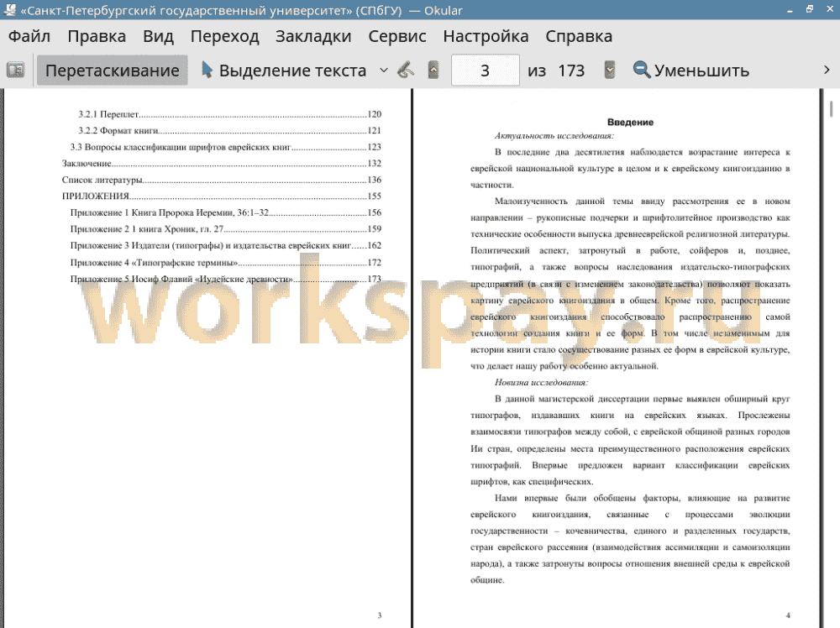Click the Введение heading

coord(630,122)
